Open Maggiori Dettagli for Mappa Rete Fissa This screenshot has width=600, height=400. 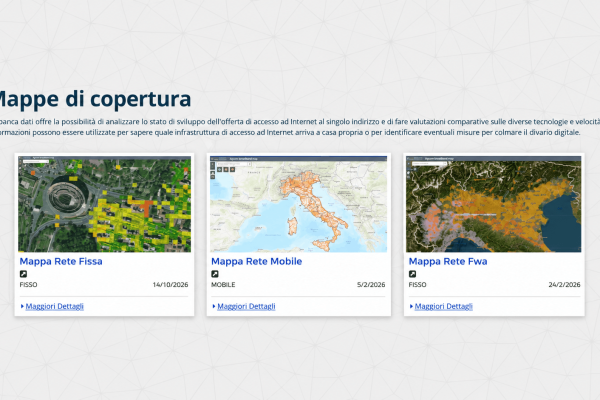pyautogui.click(x=54, y=306)
